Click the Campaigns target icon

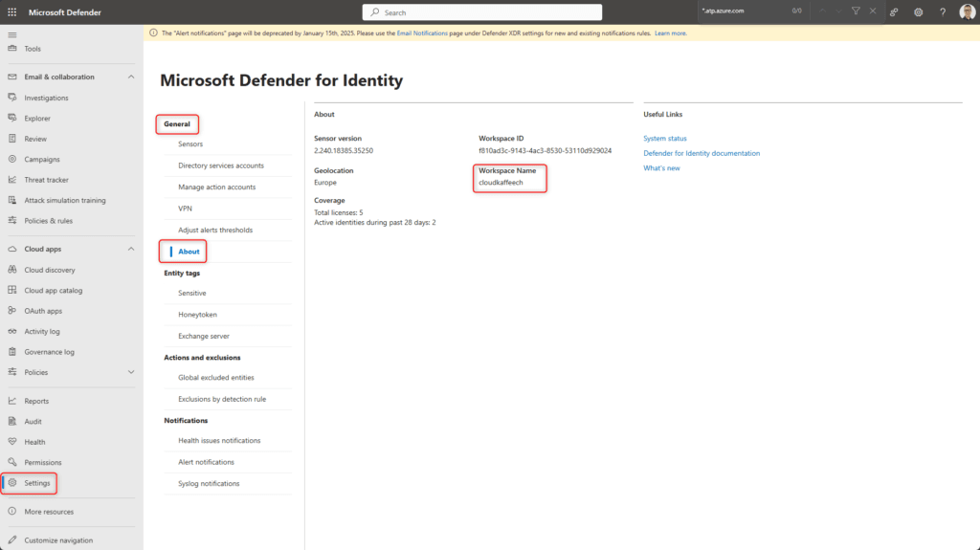point(12,159)
